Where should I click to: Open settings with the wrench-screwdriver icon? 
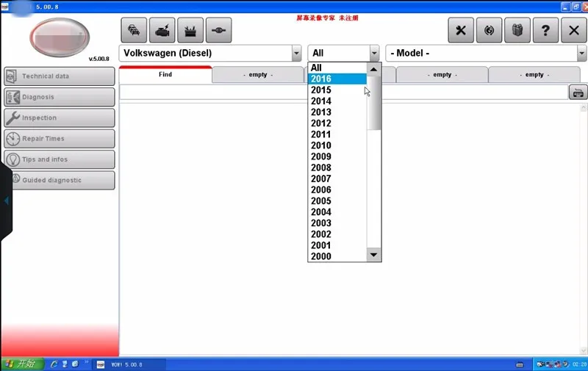tap(461, 30)
